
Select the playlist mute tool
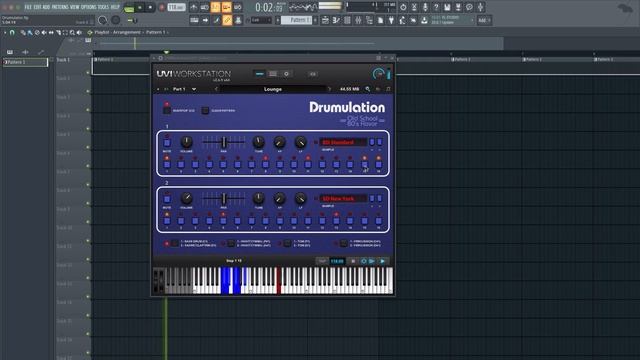click(x=44, y=32)
